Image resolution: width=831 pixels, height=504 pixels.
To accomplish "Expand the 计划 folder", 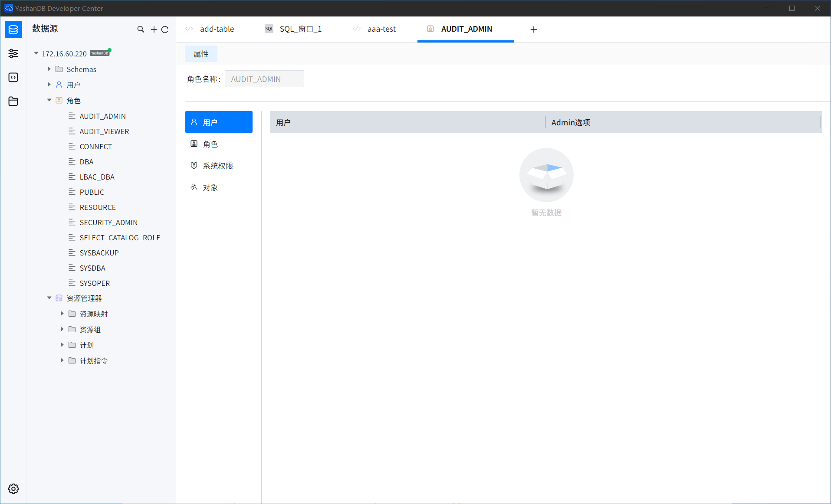I will click(x=62, y=345).
